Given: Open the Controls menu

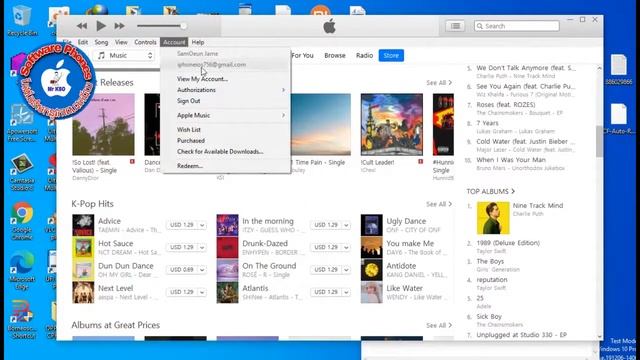Looking at the screenshot, I should pyautogui.click(x=145, y=42).
